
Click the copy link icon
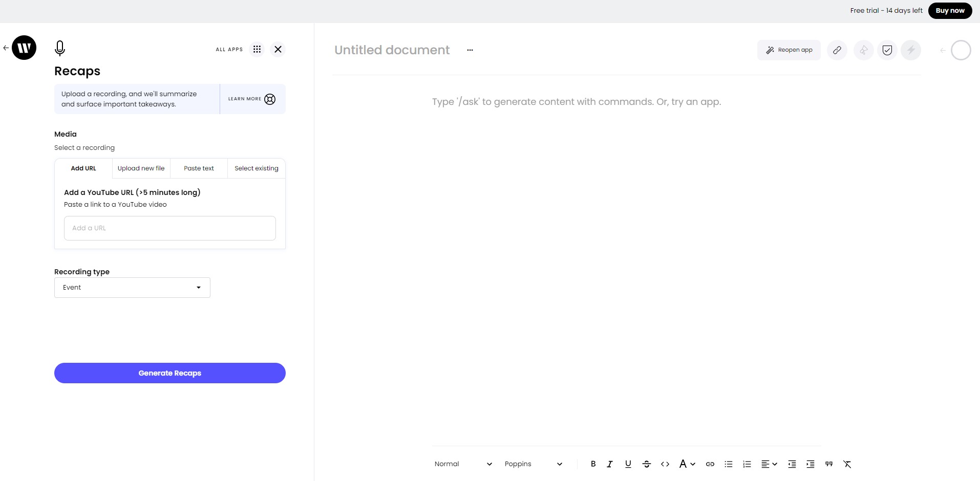[x=837, y=50]
